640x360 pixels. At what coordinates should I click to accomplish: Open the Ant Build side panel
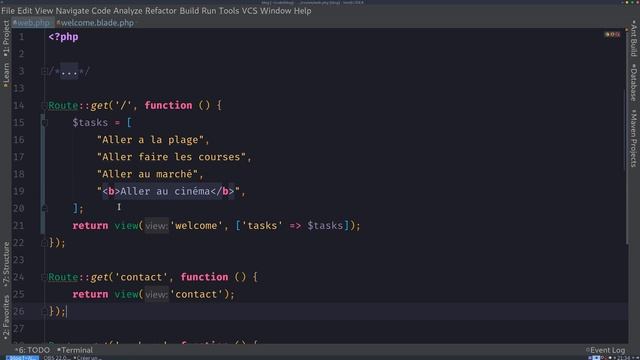pos(633,38)
